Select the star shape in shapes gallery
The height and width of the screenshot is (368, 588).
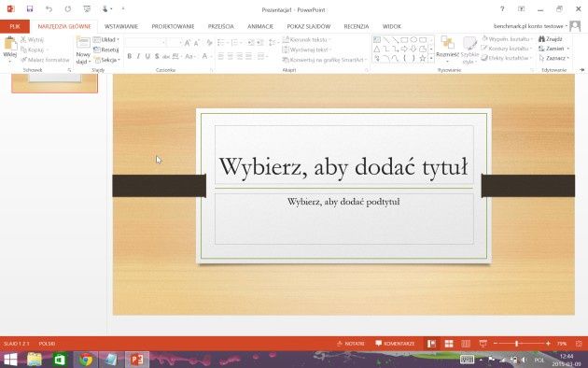pyautogui.click(x=423, y=58)
